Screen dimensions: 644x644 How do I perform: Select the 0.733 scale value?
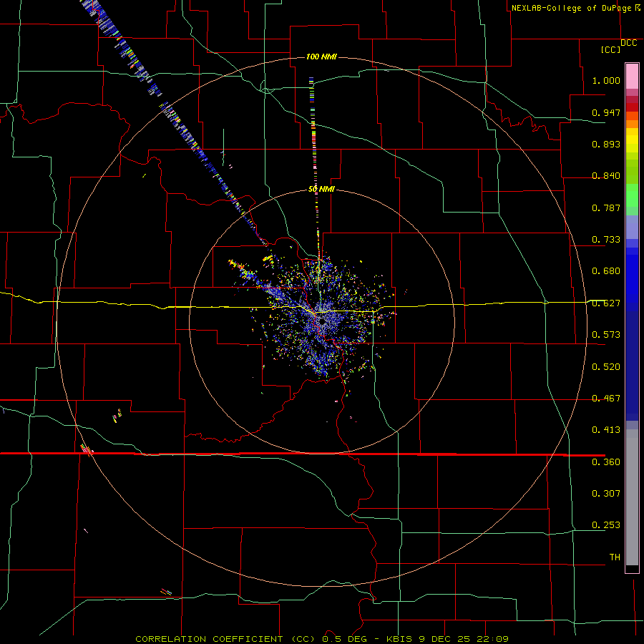coord(606,240)
